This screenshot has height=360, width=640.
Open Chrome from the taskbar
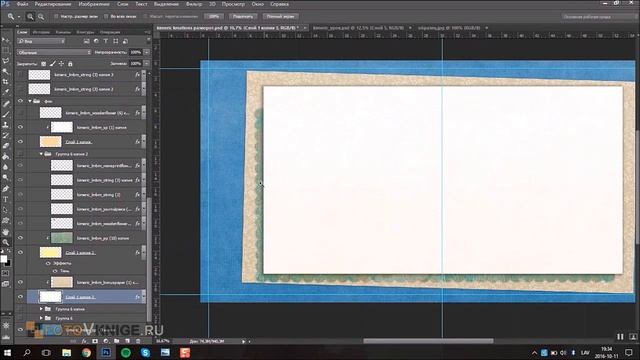tap(86, 352)
